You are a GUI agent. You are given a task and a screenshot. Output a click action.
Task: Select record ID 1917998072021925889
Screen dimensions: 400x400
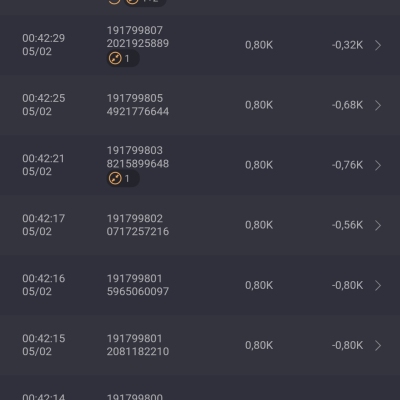click(x=138, y=37)
